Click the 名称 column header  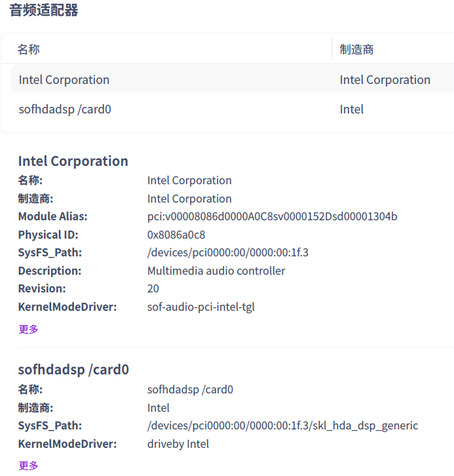pyautogui.click(x=29, y=49)
